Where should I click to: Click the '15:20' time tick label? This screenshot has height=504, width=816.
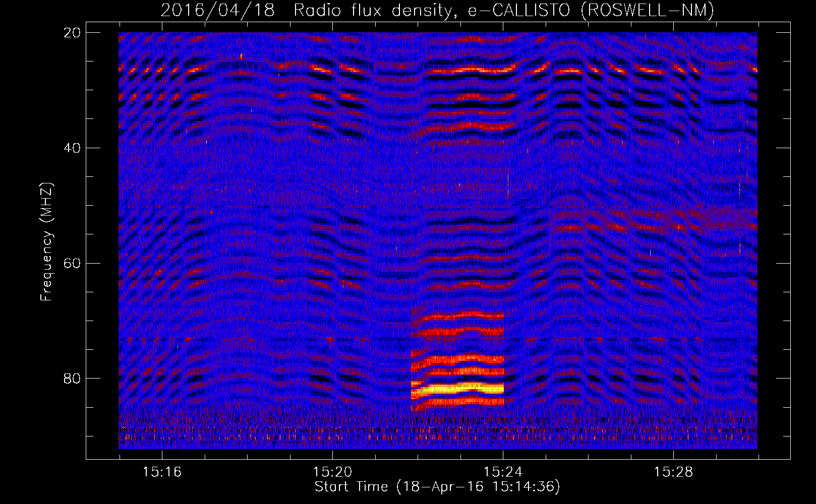(332, 472)
